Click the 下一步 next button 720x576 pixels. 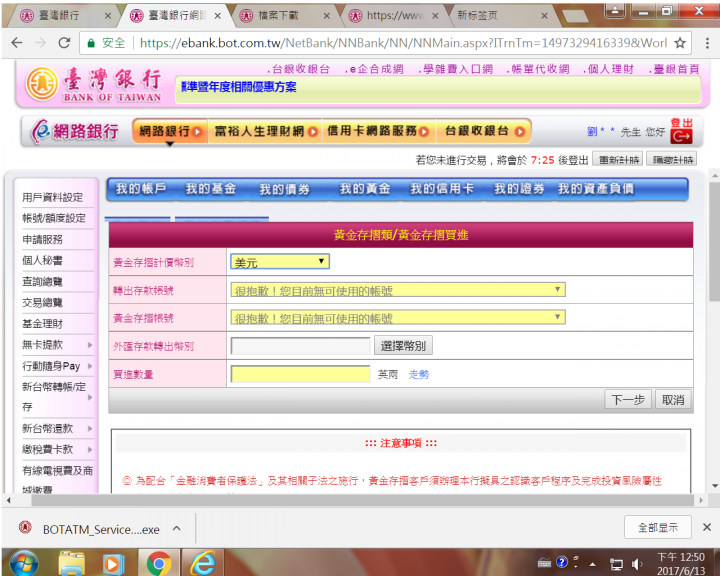tap(628, 400)
